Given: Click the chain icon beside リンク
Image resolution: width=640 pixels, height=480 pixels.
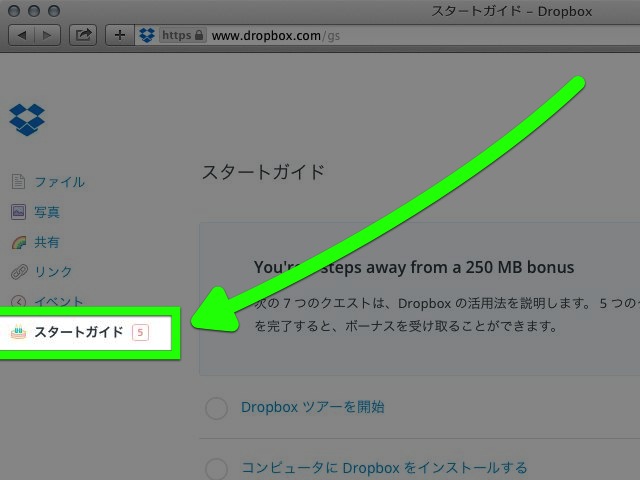Looking at the screenshot, I should click(19, 272).
